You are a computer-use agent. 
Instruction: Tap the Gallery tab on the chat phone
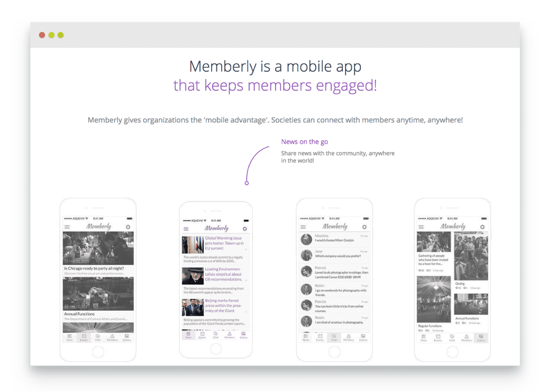tap(363, 338)
